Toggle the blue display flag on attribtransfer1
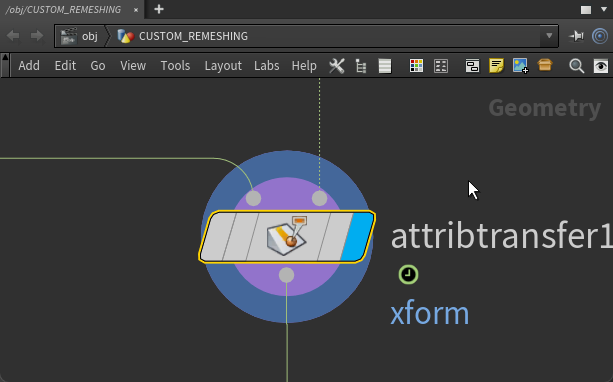Viewport: 613px width, 382px height. pos(357,237)
